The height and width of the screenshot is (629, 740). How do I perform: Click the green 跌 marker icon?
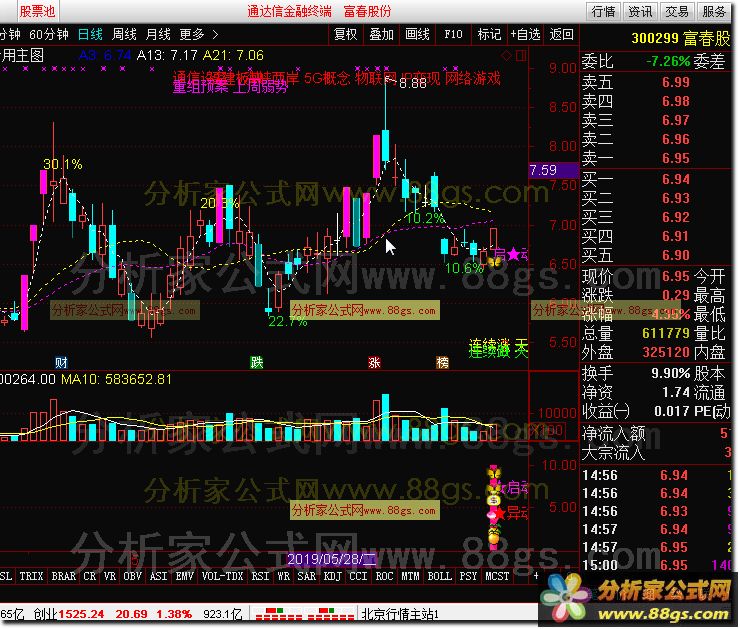256,362
